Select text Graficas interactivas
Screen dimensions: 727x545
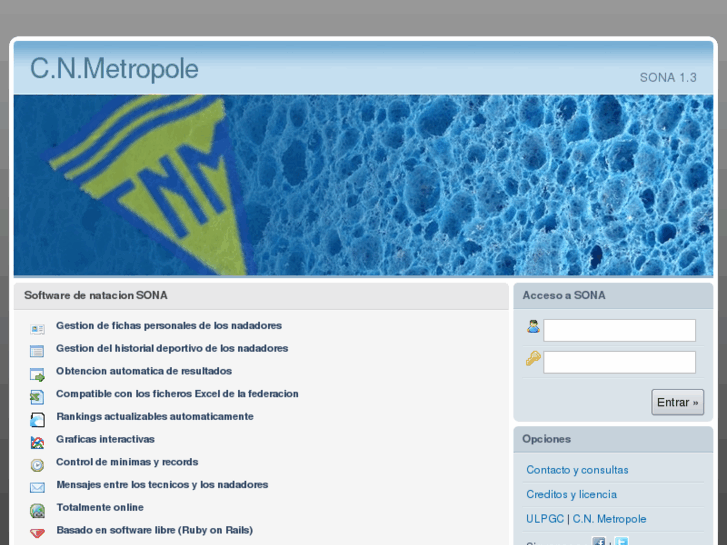click(105, 439)
